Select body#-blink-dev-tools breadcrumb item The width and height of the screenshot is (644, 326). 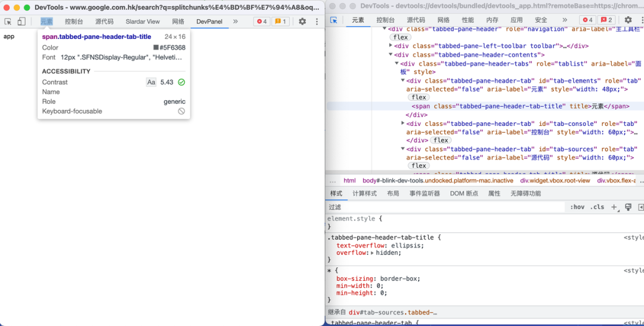438,180
